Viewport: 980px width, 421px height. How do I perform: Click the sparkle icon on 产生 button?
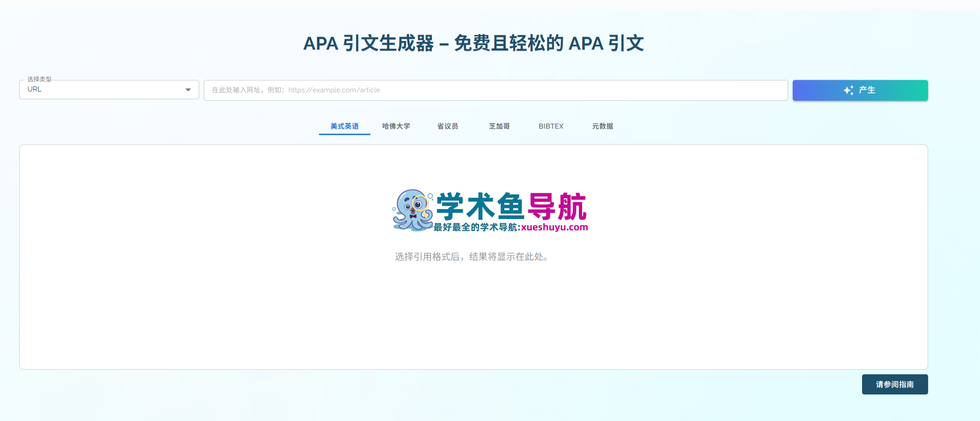coord(849,90)
